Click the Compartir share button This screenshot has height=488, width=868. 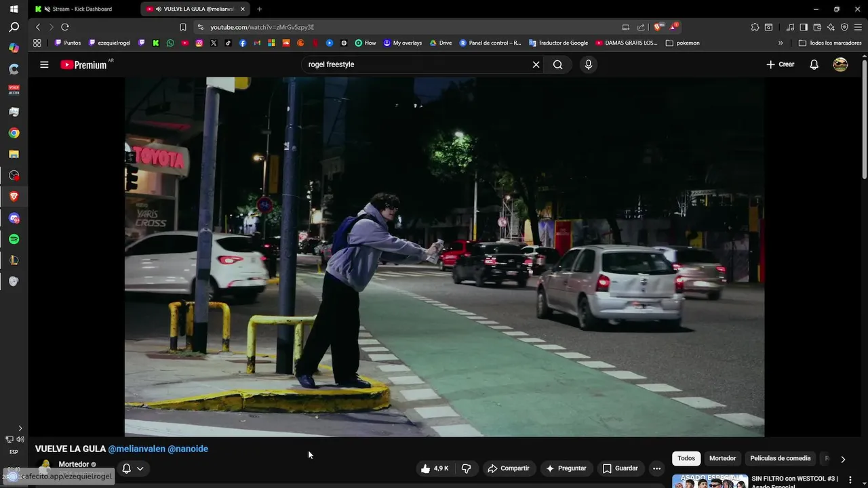tap(509, 468)
